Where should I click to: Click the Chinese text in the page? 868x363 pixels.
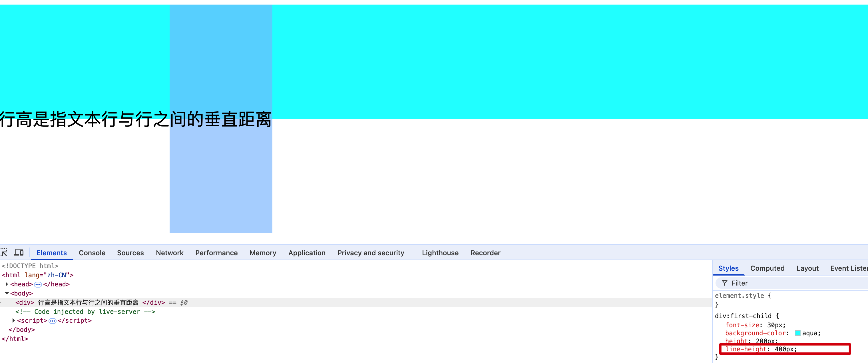(135, 119)
